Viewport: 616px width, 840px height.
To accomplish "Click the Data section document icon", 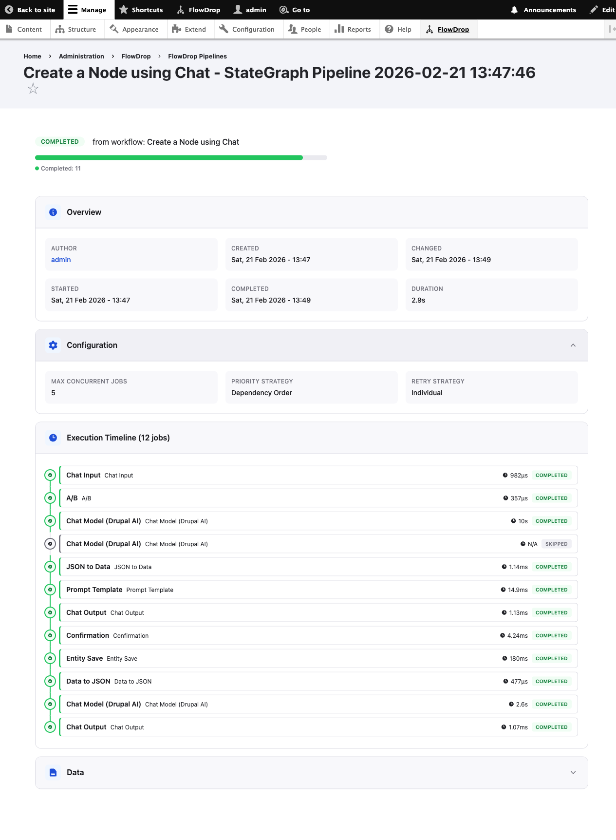I will 53,773.
